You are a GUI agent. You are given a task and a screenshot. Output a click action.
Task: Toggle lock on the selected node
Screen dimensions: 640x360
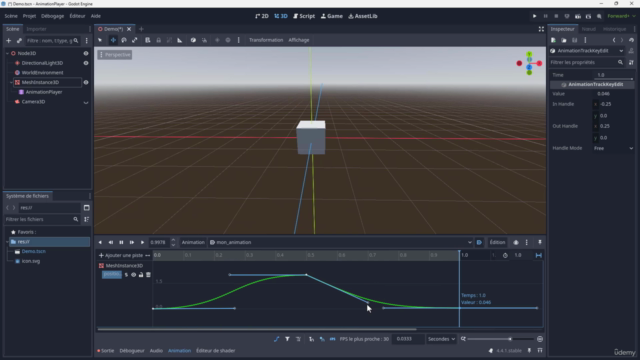pos(158,40)
